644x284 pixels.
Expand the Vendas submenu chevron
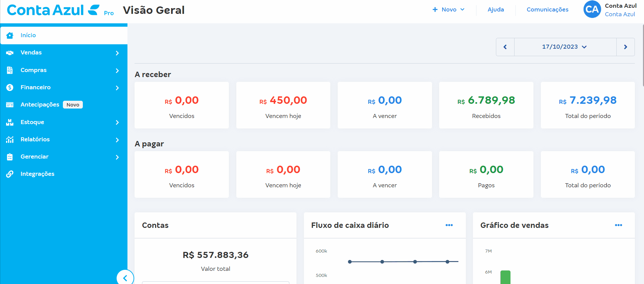click(x=117, y=53)
